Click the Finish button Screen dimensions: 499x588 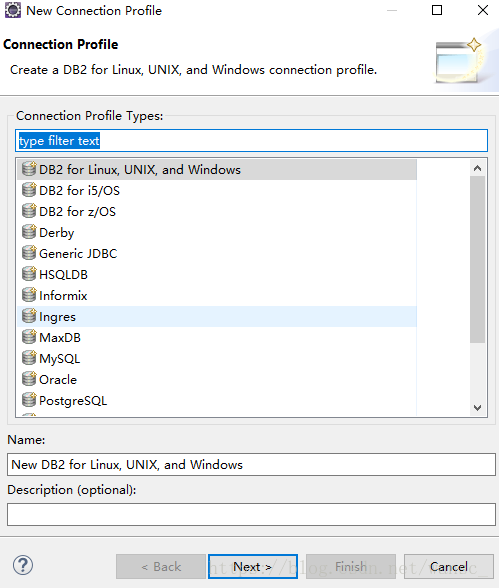[x=351, y=567]
